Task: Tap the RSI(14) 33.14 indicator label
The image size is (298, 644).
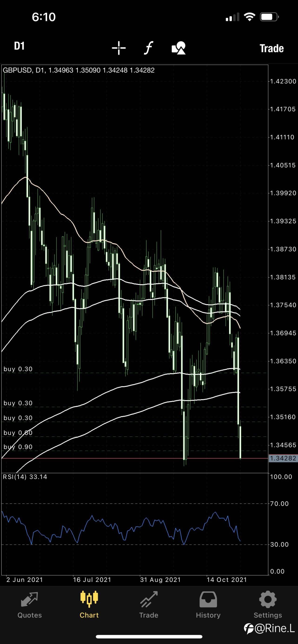Action: 25,477
